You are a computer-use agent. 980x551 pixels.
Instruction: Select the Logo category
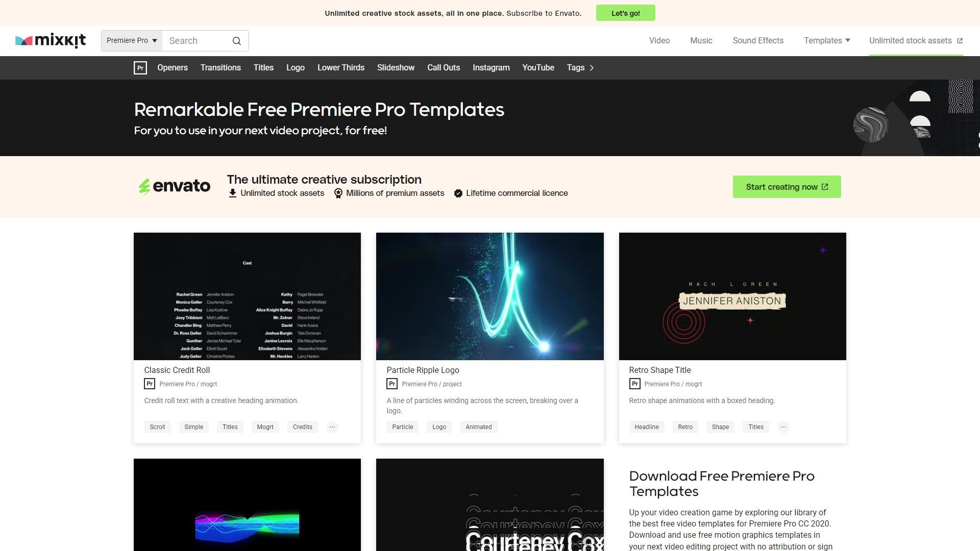(x=296, y=68)
